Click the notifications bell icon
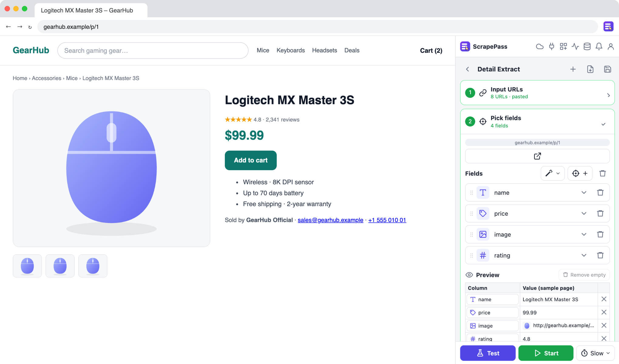This screenshot has height=364, width=619. 599,46
